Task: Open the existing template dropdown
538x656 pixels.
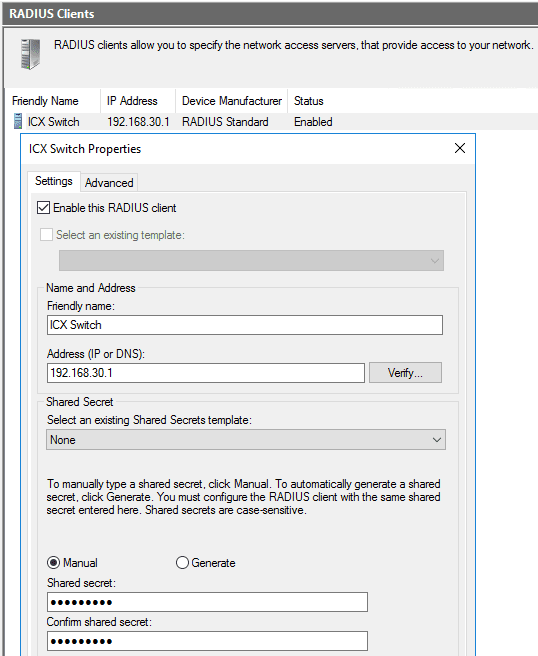Action: point(251,261)
